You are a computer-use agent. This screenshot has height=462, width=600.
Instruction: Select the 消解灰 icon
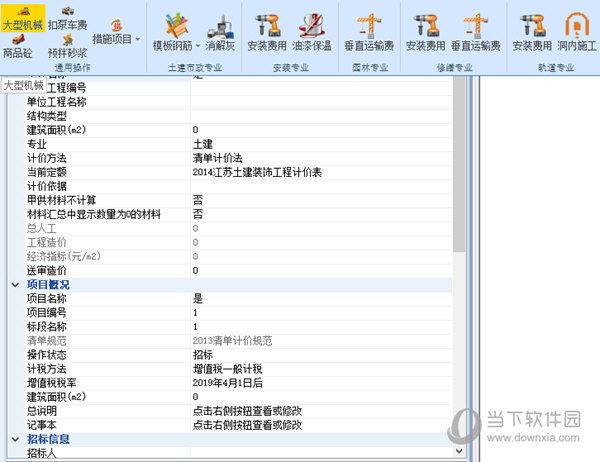[x=220, y=32]
